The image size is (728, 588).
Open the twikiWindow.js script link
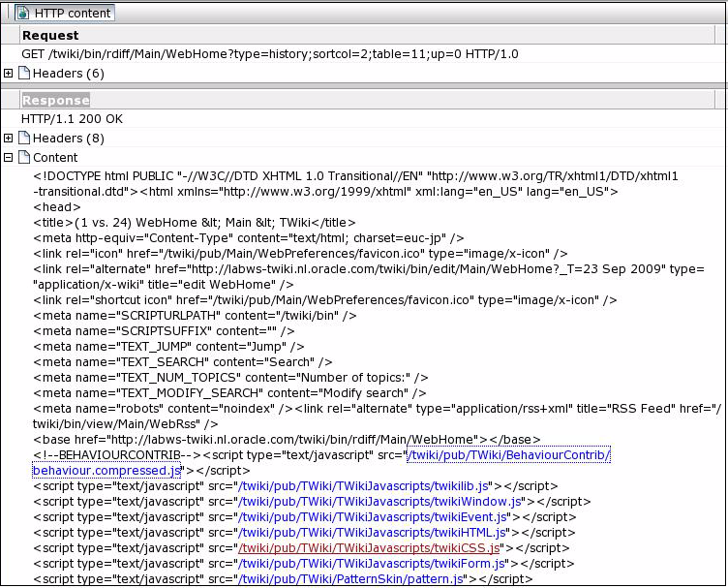tap(379, 502)
